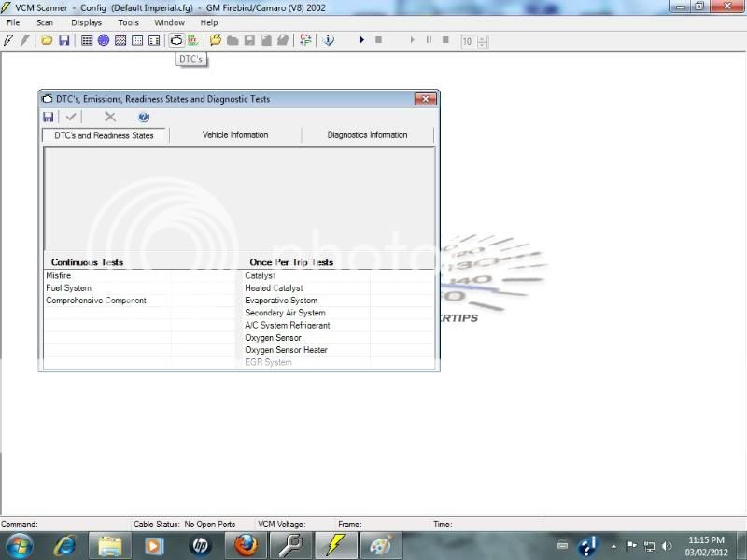The height and width of the screenshot is (560, 747).
Task: Save config with the blue floppy icon
Action: coord(63,40)
